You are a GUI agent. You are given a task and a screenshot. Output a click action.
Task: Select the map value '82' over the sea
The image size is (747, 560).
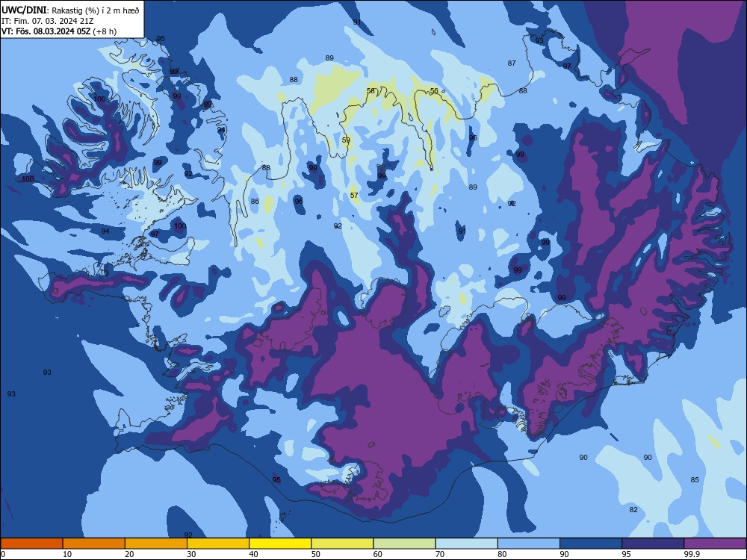coord(633,509)
